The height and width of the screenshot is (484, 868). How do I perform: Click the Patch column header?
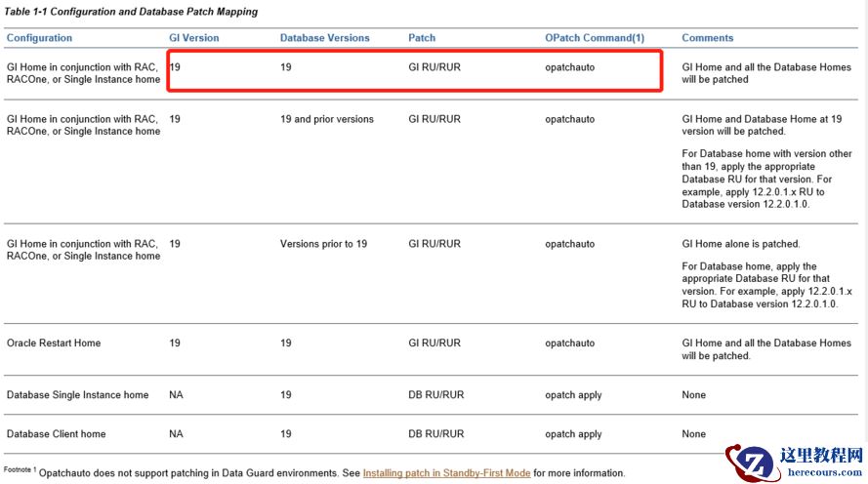422,38
